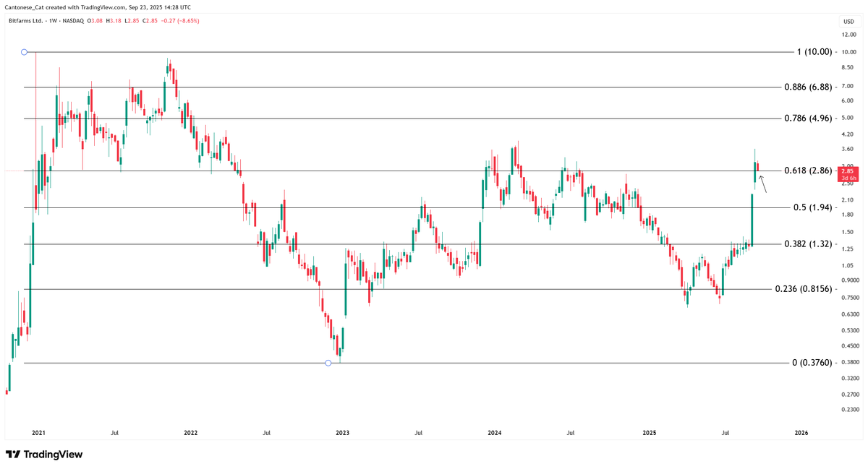Click the low value L2.85
868x469 pixels.
coord(132,21)
